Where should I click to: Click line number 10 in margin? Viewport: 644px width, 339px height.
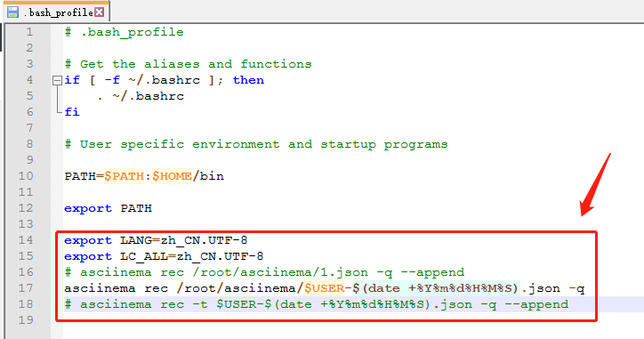(26, 176)
